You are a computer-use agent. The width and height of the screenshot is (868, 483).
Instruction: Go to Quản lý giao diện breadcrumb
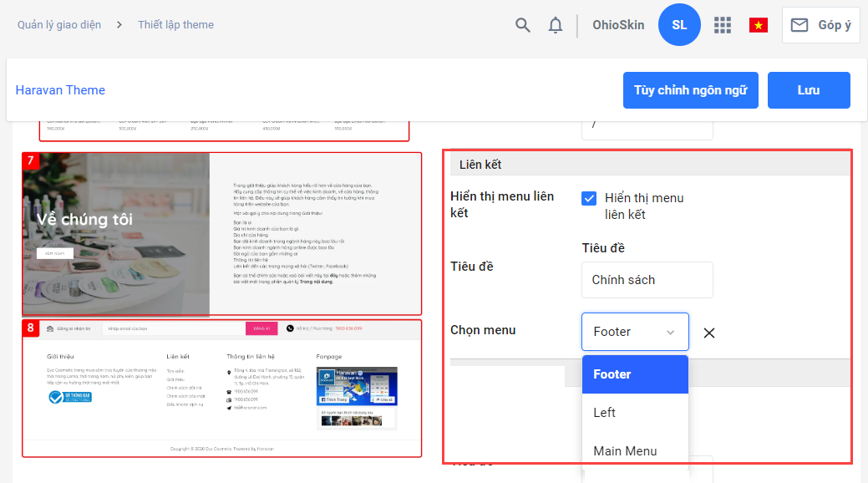[59, 25]
